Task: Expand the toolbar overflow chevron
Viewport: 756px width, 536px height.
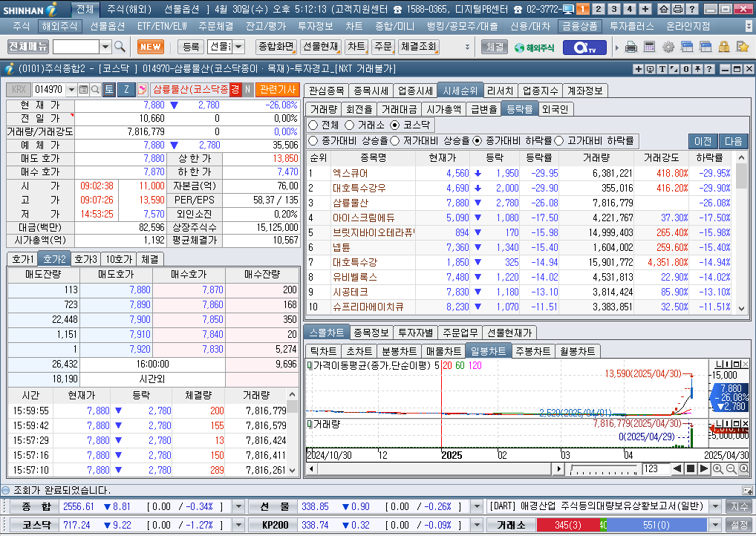Action: click(x=466, y=47)
